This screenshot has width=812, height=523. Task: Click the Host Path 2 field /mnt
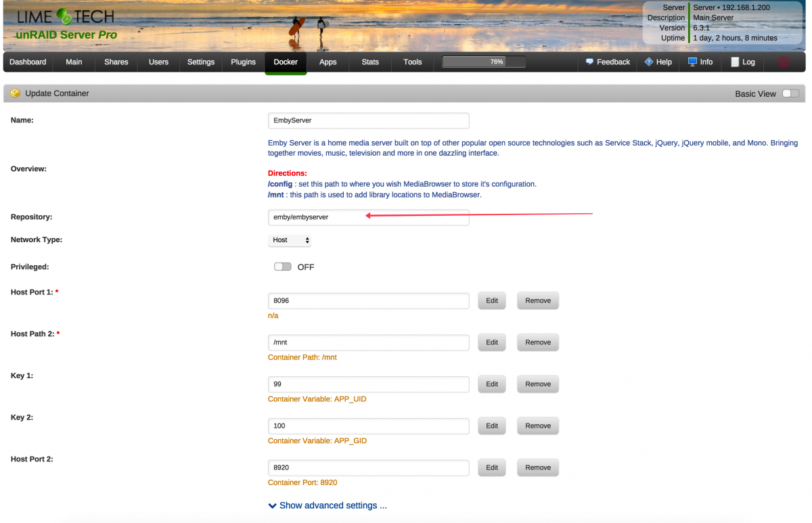pyautogui.click(x=368, y=342)
